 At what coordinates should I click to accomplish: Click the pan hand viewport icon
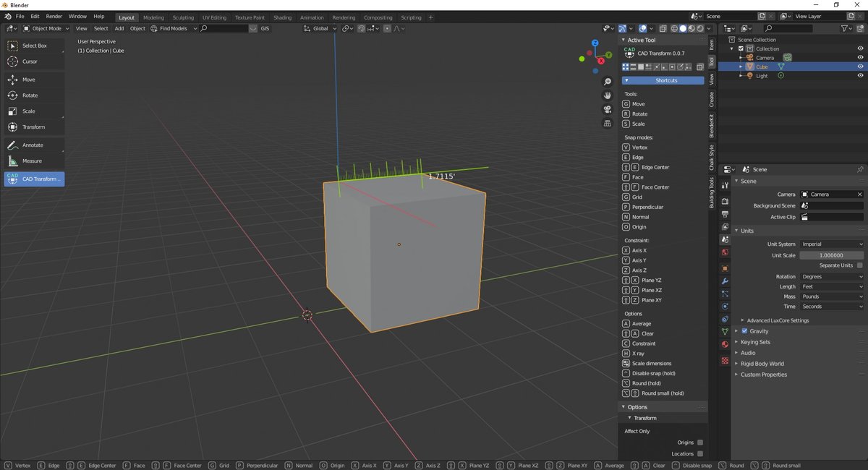pyautogui.click(x=608, y=95)
